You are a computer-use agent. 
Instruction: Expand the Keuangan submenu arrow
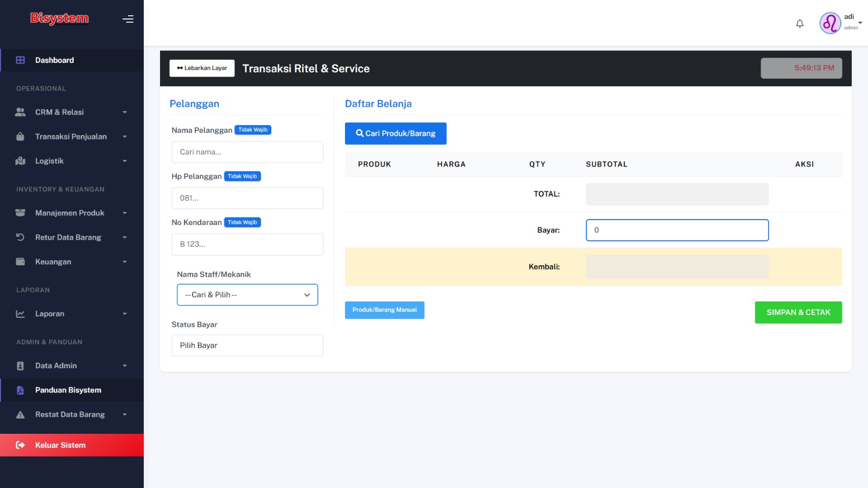click(x=125, y=262)
